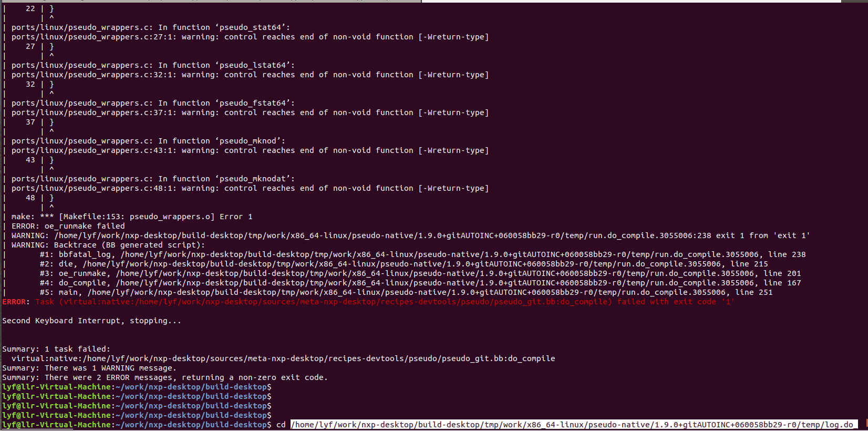Click the warning line at pseudo_wrappers.c:48:1
The image size is (868, 431).
point(250,188)
